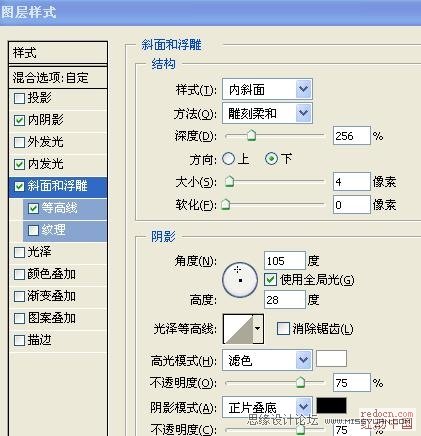Uncheck the 内发光 checkbox

tap(19, 164)
